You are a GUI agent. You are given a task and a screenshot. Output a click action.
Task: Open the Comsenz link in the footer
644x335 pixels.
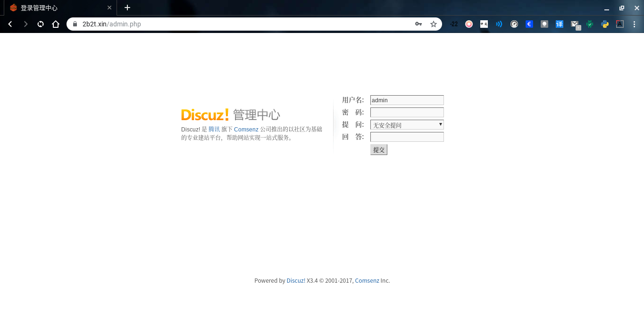[367, 280]
